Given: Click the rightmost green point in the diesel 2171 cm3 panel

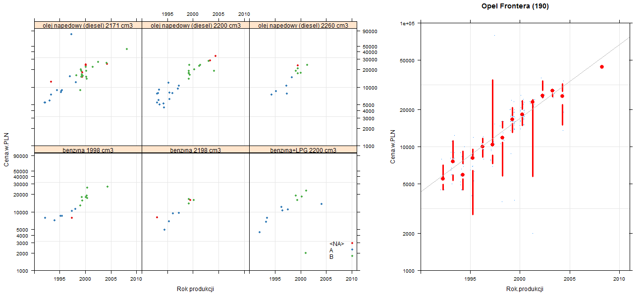Looking at the screenshot, I should [127, 49].
